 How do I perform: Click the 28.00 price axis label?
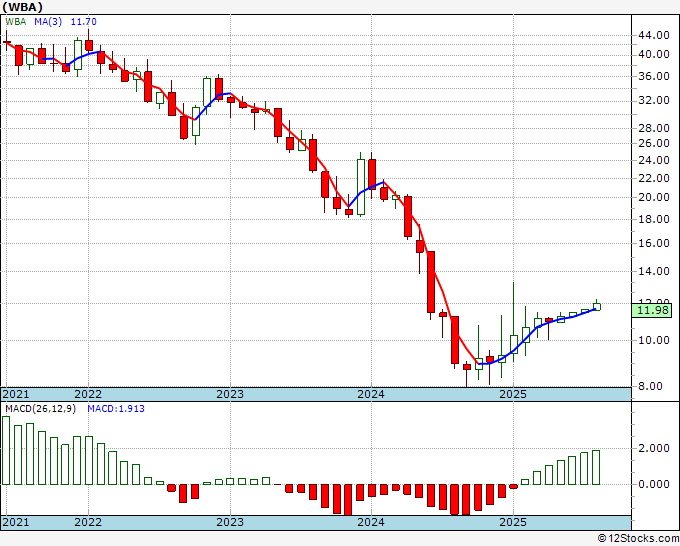click(x=654, y=128)
